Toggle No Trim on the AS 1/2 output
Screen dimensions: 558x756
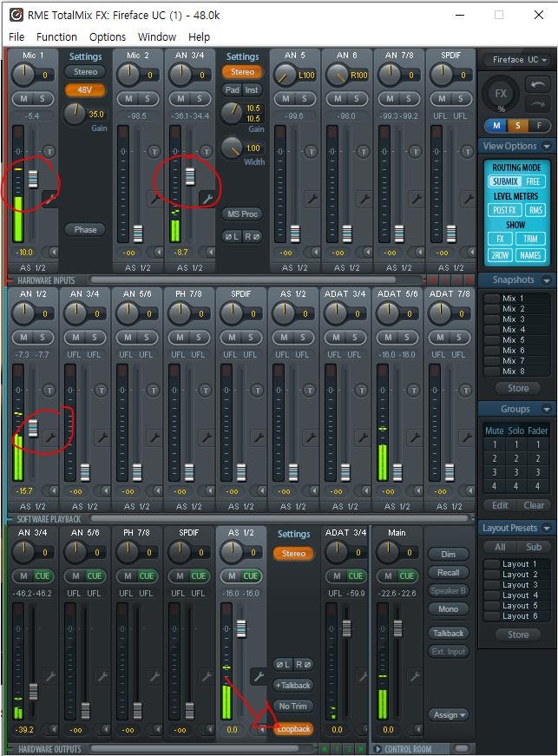pos(293,706)
